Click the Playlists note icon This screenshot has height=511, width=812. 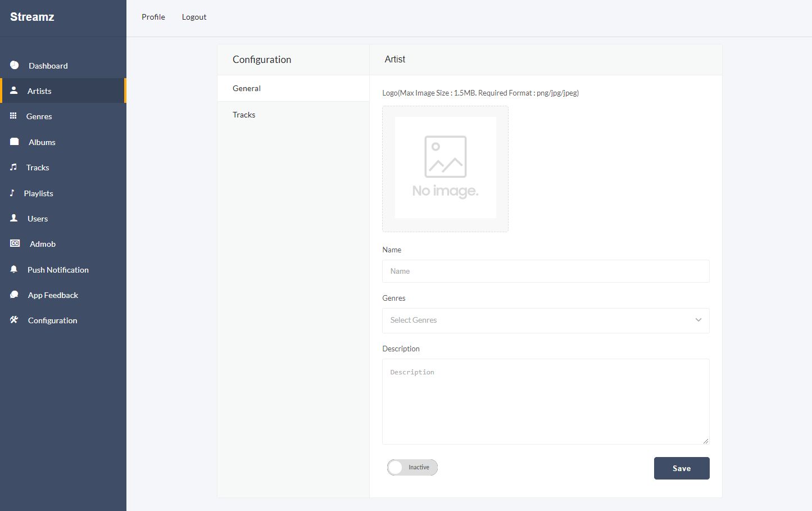12,193
